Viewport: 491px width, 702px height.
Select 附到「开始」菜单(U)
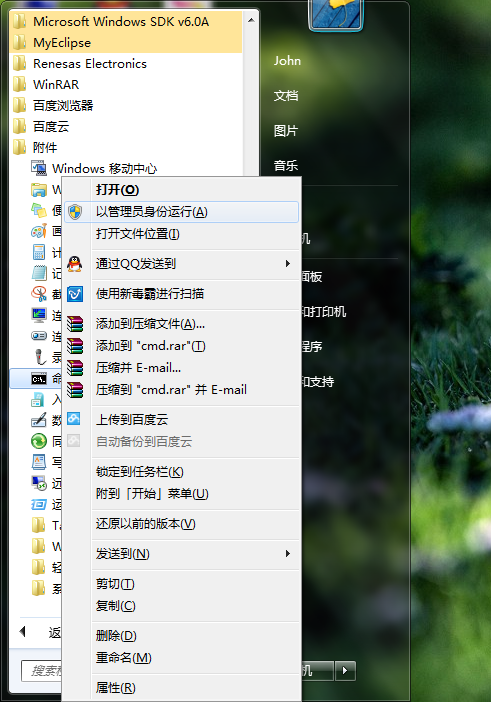(182, 493)
